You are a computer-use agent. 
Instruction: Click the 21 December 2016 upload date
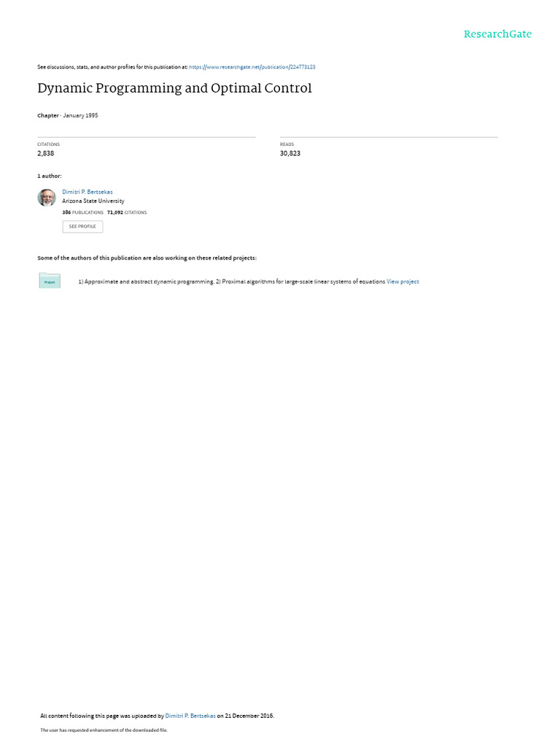tap(249, 716)
